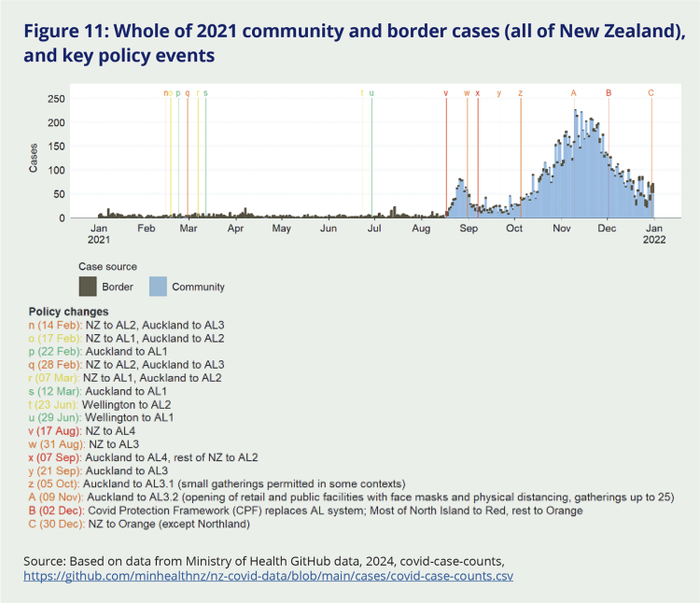700x603 pixels.
Task: Click the Border legend color swatch
Action: point(88,287)
